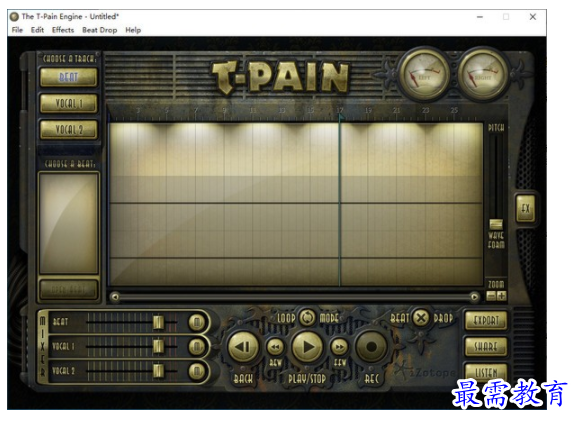Viewport: 576px width, 425px height.
Task: Open the Edit menu
Action: tap(37, 30)
